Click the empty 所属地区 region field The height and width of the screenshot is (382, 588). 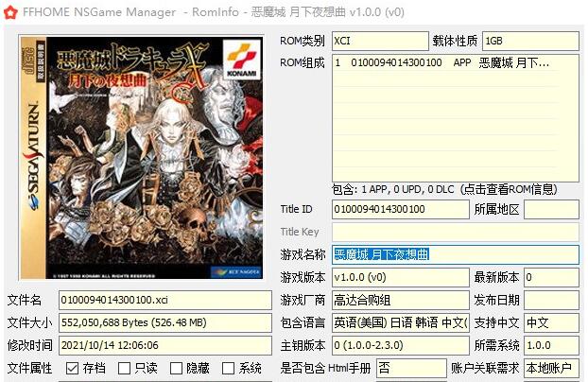pyautogui.click(x=551, y=209)
